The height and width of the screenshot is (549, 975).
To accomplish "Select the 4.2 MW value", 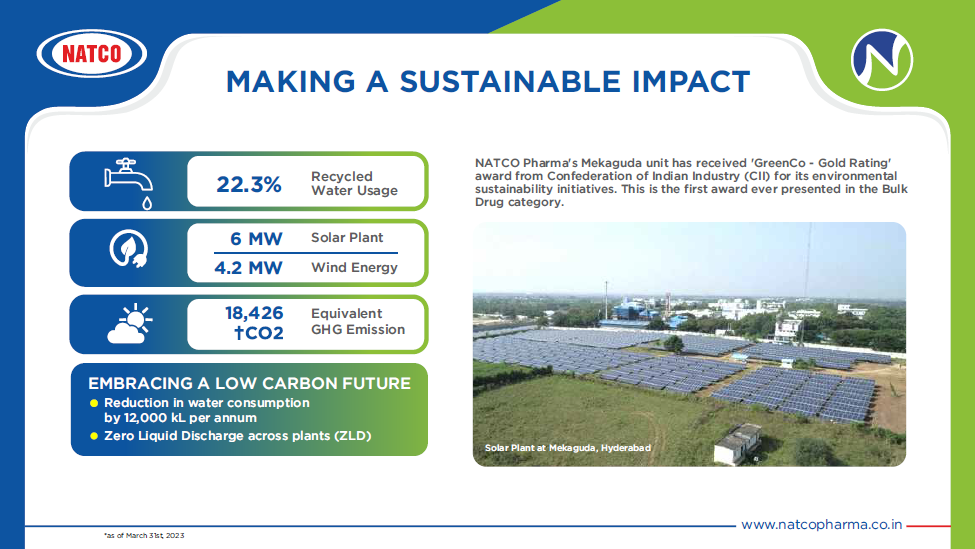I will 248,268.
